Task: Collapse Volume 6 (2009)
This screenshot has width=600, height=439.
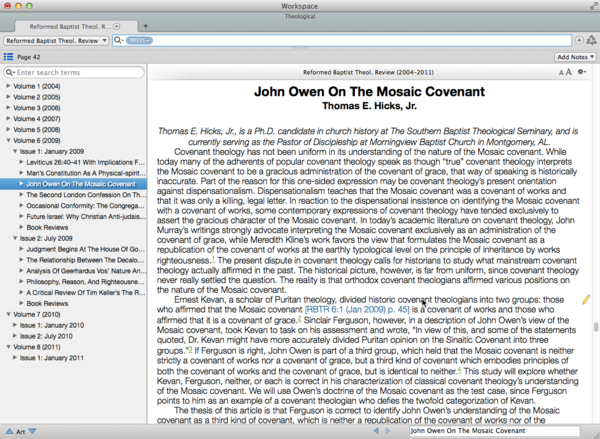Action: (x=8, y=140)
